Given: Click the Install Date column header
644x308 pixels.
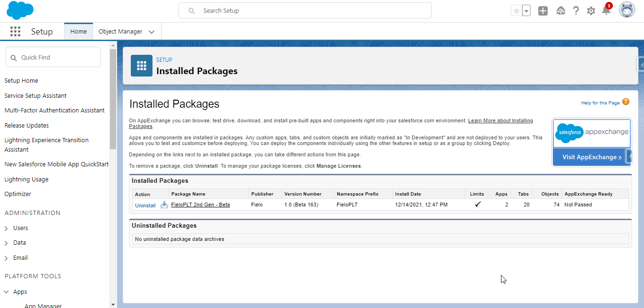Looking at the screenshot, I should (408, 194).
